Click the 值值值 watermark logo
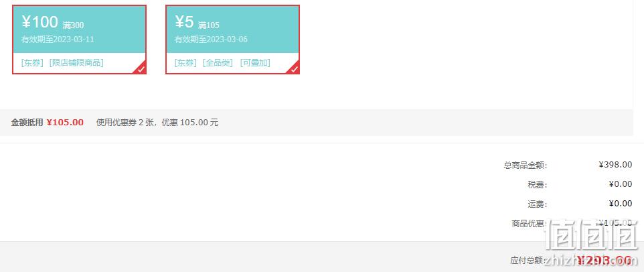The height and width of the screenshot is (272, 644). [590, 235]
